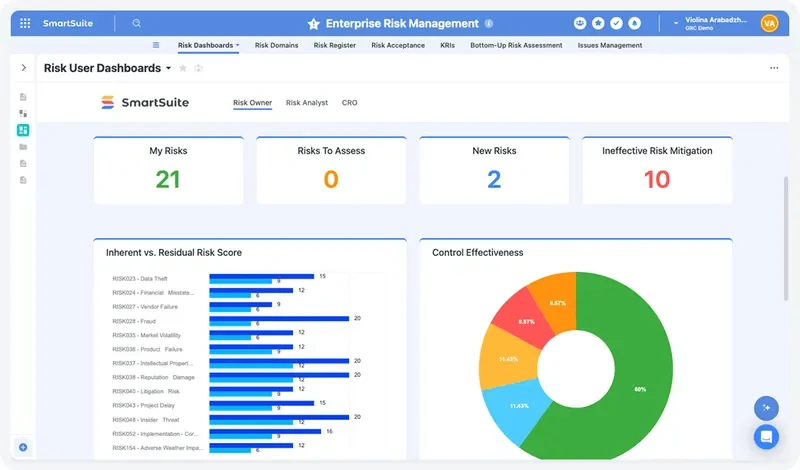Click the hamburger list icon before Risk Dashboards
This screenshot has height=470, width=800.
point(156,45)
